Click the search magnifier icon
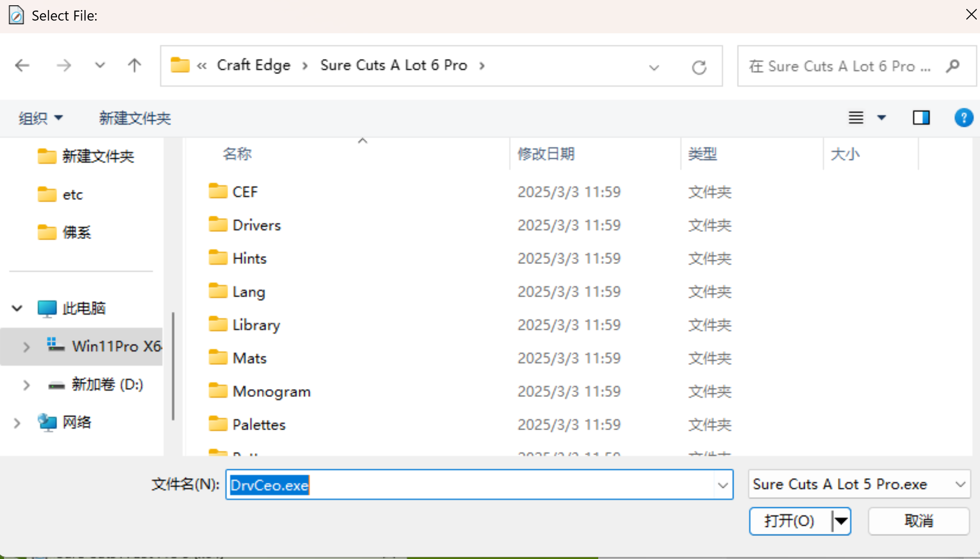 click(x=953, y=66)
